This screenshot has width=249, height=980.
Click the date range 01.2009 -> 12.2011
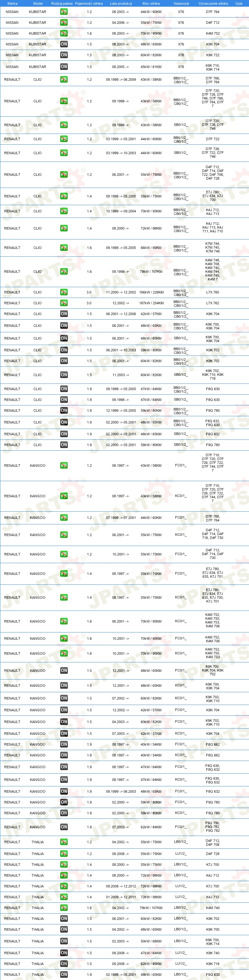[121, 897]
